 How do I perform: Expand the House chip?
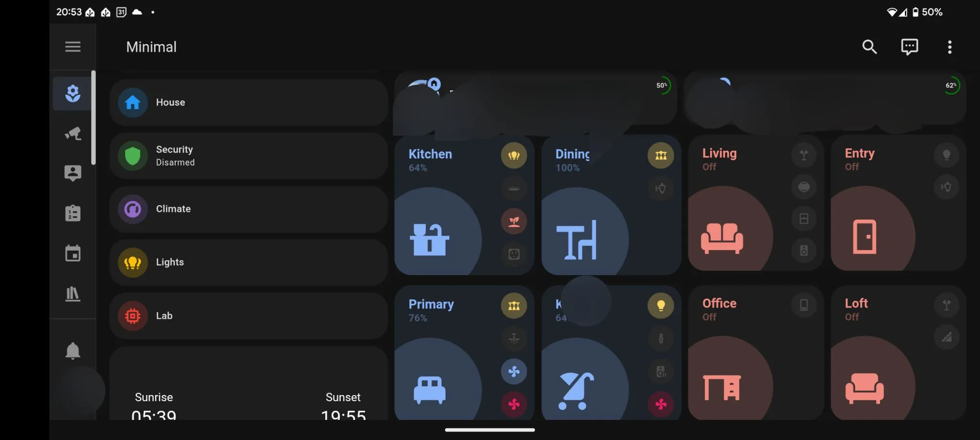tap(248, 102)
